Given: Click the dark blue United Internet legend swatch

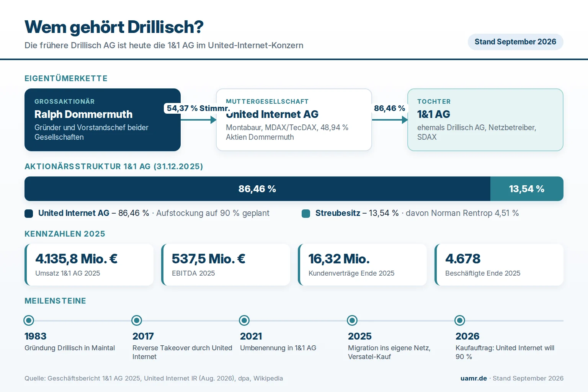Looking at the screenshot, I should (x=29, y=214).
